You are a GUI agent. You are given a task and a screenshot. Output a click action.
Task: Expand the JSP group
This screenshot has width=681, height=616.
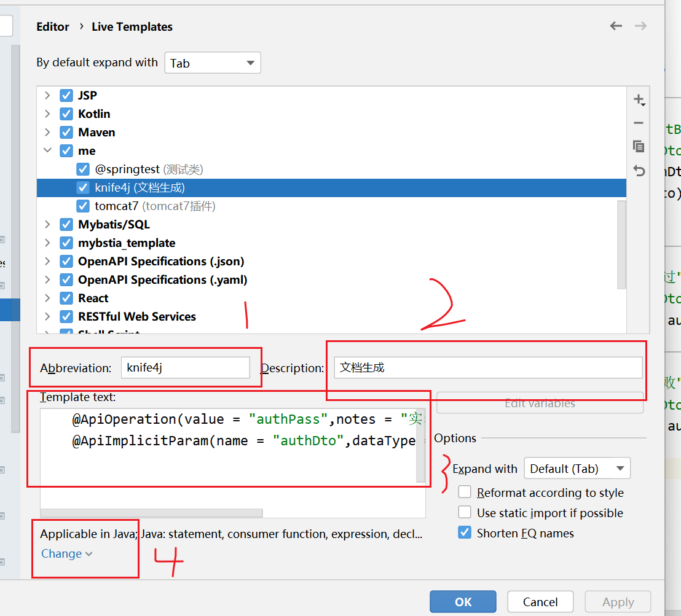[x=48, y=96]
